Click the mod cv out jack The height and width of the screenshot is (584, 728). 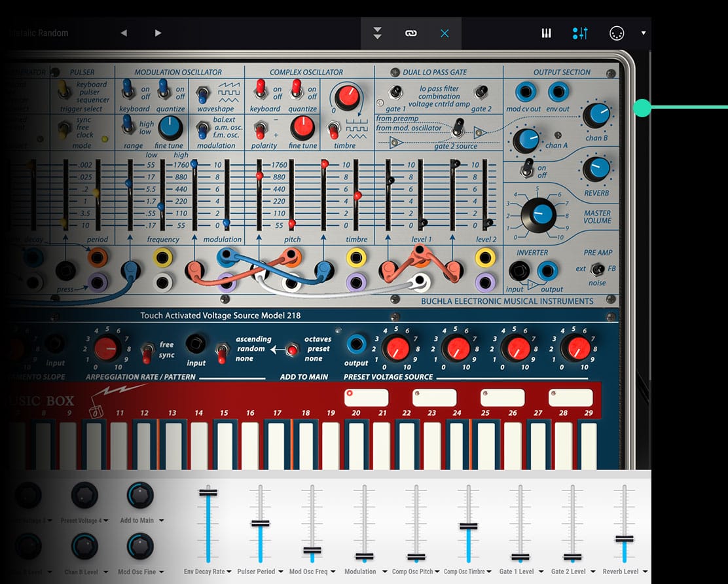tap(526, 92)
